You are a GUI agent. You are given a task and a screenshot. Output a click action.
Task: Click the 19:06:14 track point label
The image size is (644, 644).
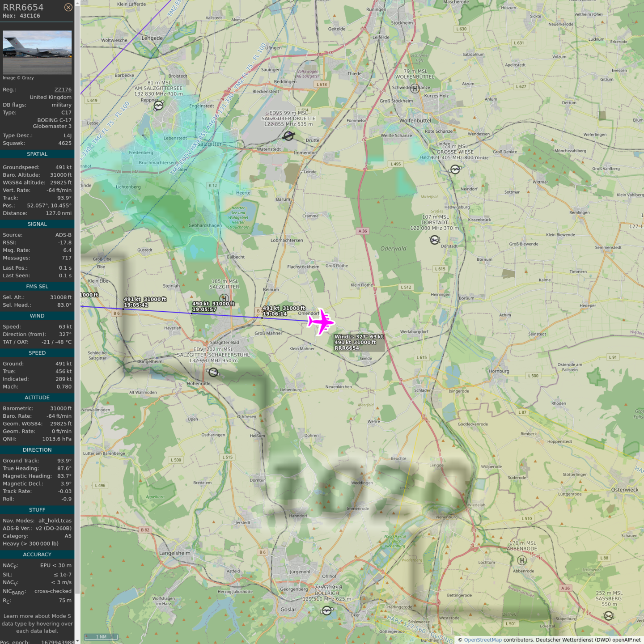pos(275,314)
